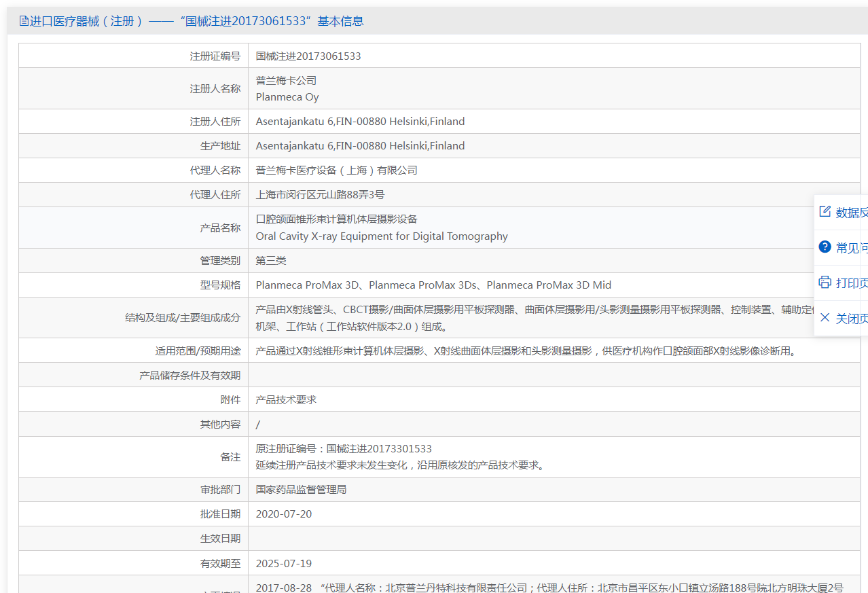This screenshot has width=868, height=593.
Task: Select Oral Cavity X-ray Equipment text
Action: tap(382, 236)
